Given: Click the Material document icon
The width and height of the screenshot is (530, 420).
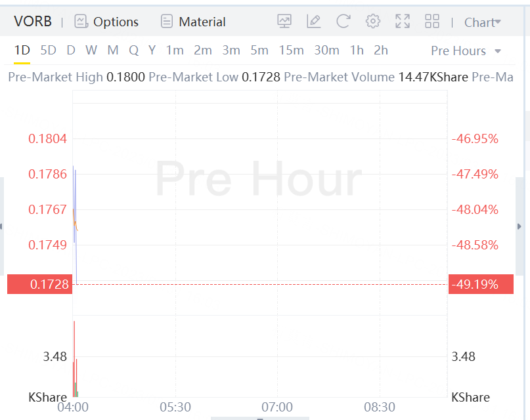Looking at the screenshot, I should click(167, 22).
